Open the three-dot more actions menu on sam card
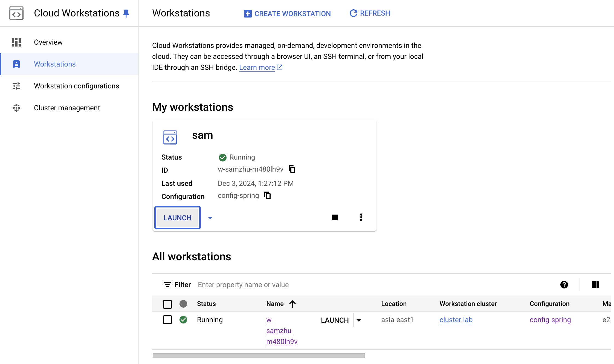The width and height of the screenshot is (614, 364). click(x=361, y=217)
